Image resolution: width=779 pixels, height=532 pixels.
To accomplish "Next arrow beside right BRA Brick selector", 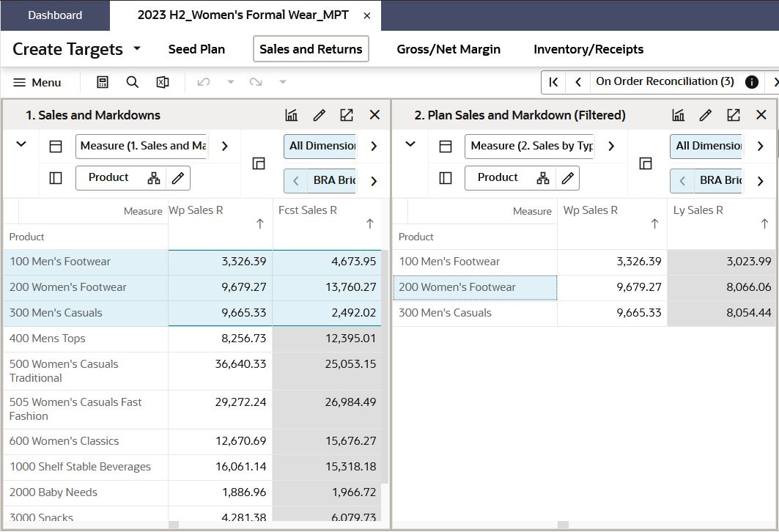I will tap(760, 181).
